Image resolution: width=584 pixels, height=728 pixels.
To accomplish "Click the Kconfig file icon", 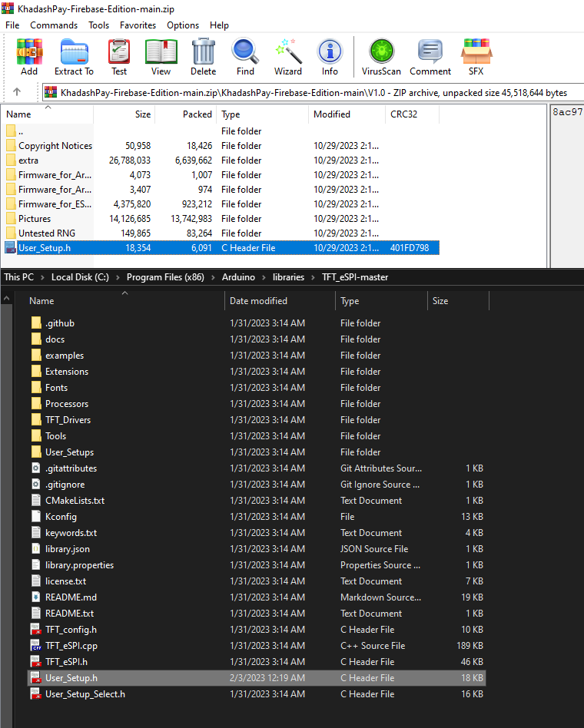I will 36,516.
